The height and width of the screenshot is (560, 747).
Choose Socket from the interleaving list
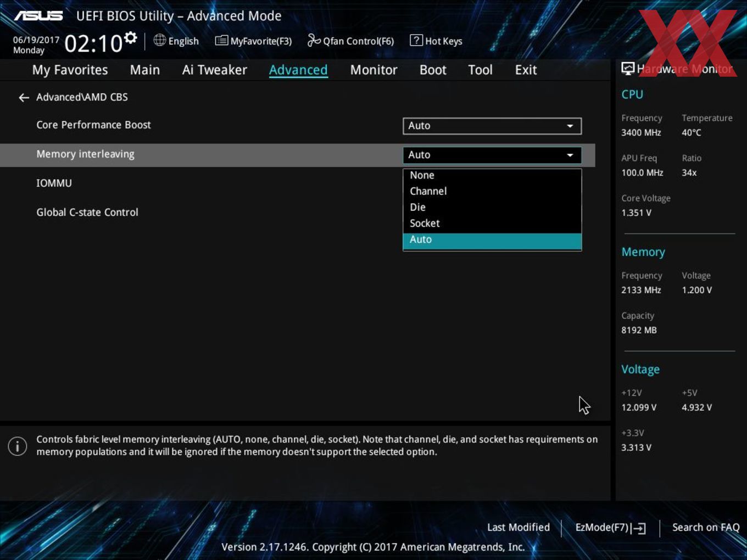492,223
